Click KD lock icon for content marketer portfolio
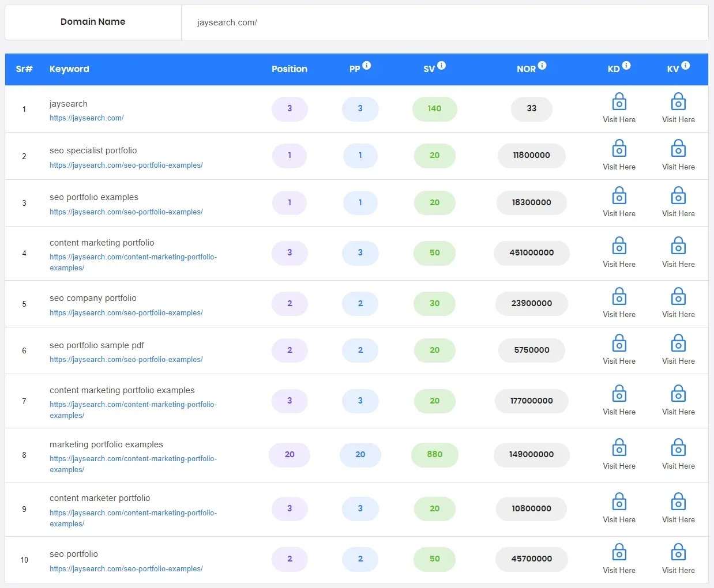The width and height of the screenshot is (714, 588). click(x=619, y=502)
